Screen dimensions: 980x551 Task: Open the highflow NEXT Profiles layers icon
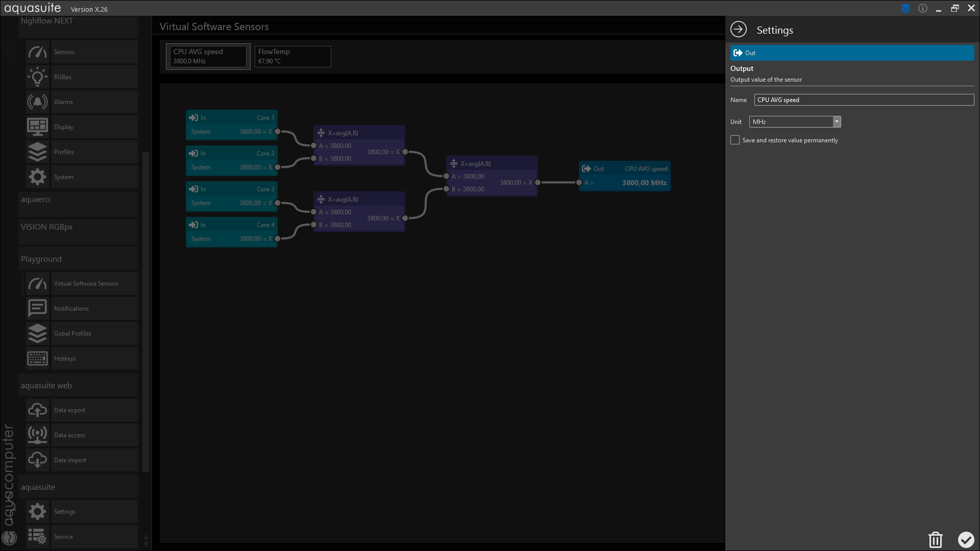37,152
